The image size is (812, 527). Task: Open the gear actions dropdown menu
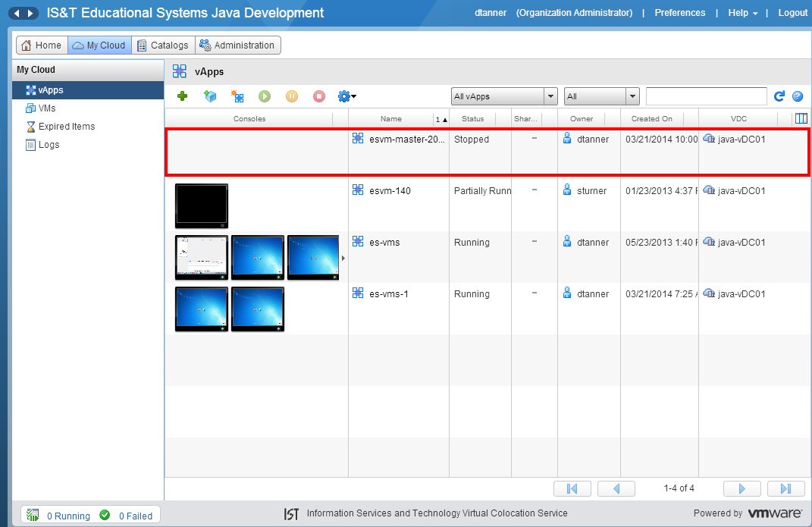click(x=346, y=96)
